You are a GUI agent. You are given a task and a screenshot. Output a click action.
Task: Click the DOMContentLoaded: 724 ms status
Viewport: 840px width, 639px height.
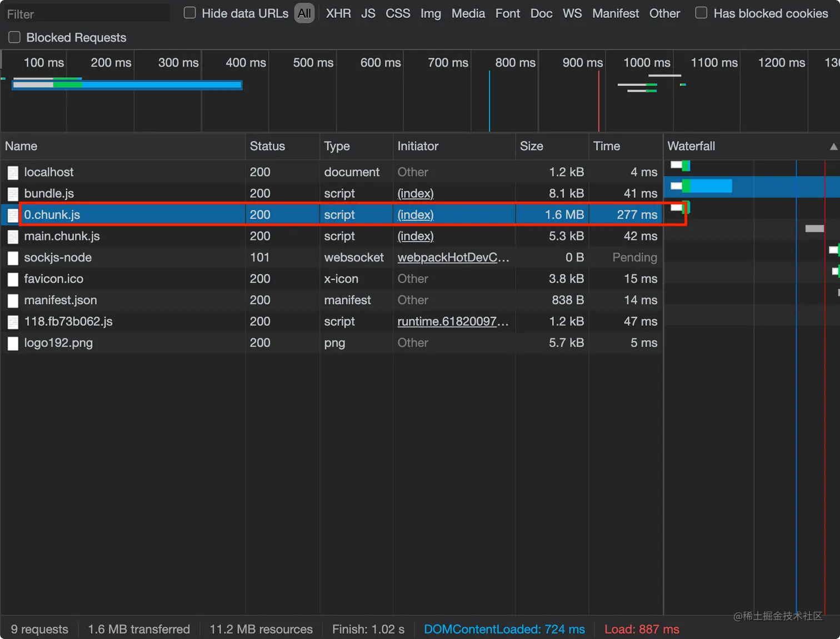(x=504, y=629)
